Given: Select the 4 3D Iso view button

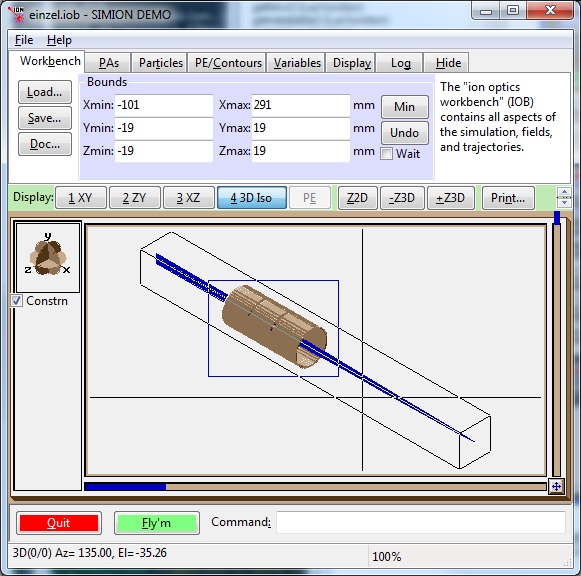Looking at the screenshot, I should pyautogui.click(x=252, y=198).
